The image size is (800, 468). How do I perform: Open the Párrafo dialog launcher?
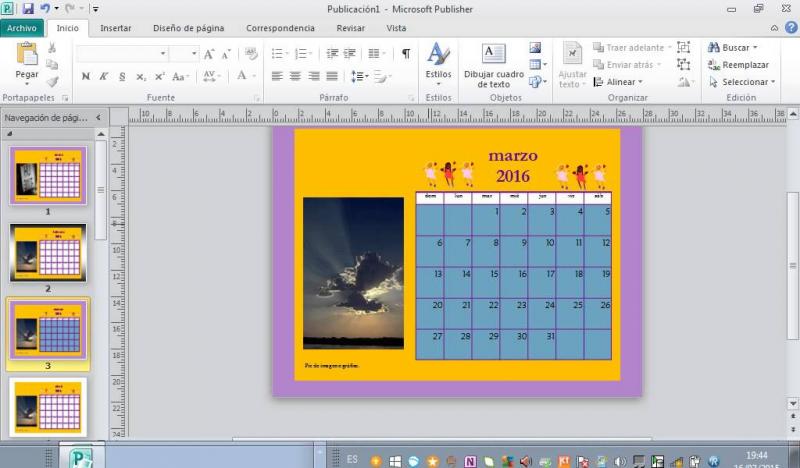point(411,98)
